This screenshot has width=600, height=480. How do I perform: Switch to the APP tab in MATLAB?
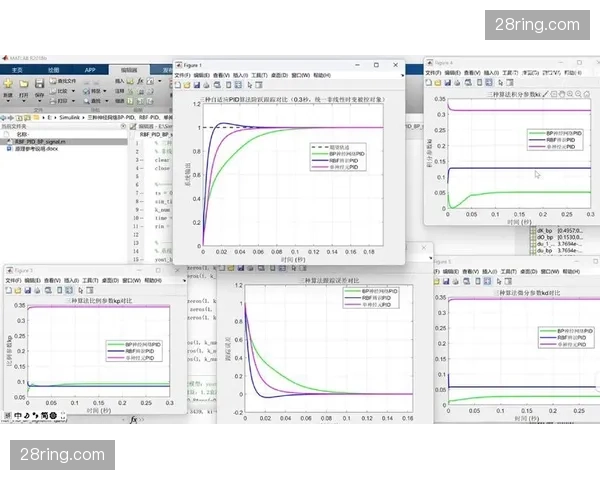click(90, 70)
